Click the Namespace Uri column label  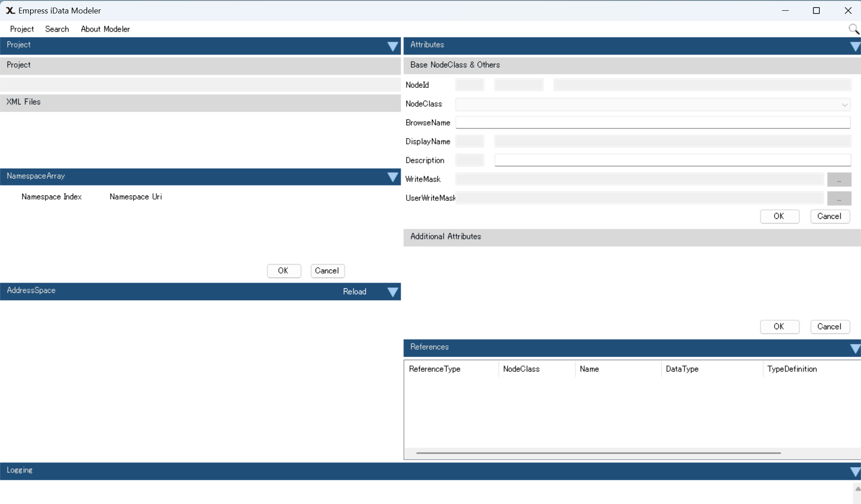coord(136,197)
